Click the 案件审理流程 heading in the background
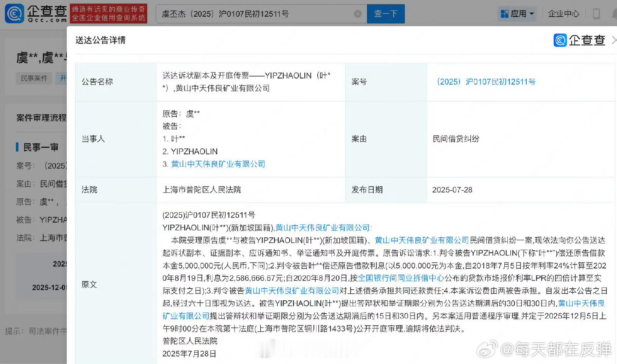617x364 pixels. tap(41, 118)
